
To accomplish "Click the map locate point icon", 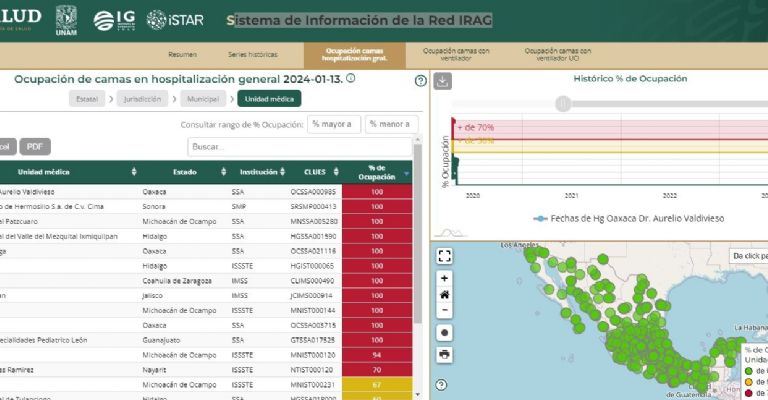I will (x=445, y=332).
